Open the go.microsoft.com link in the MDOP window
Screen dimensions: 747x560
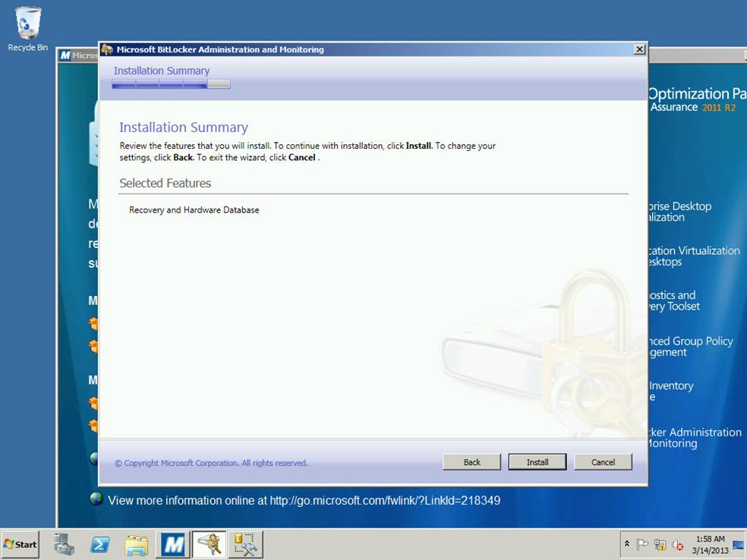pos(385,501)
